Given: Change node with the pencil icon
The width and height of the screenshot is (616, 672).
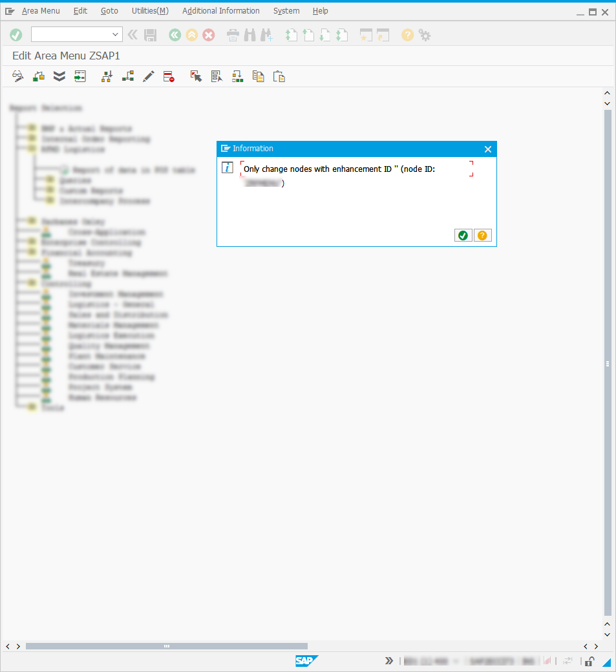Looking at the screenshot, I should (x=148, y=76).
